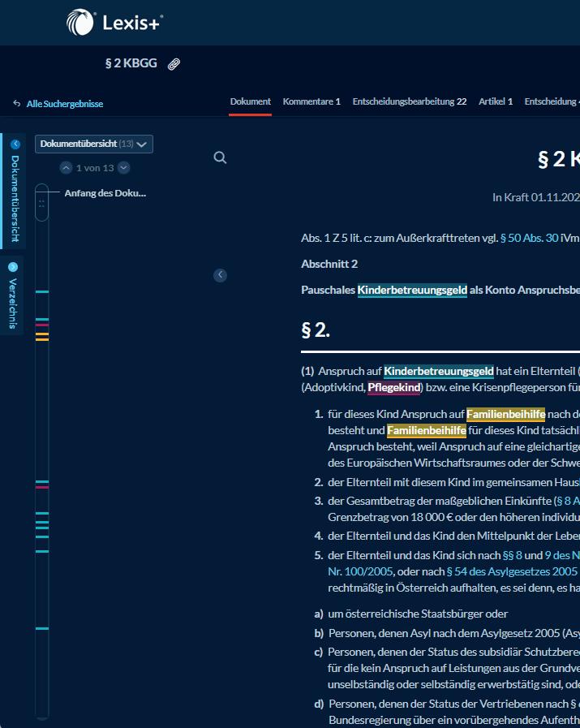Click the back arrow beside Alle Suchergebnisse
The width and height of the screenshot is (580, 728).
tap(17, 104)
